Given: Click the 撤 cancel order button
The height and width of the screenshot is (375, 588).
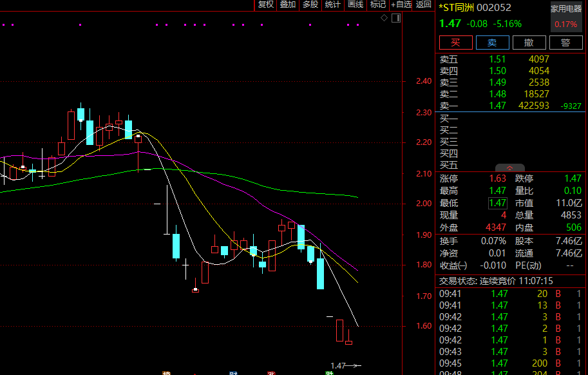Looking at the screenshot, I should [529, 43].
